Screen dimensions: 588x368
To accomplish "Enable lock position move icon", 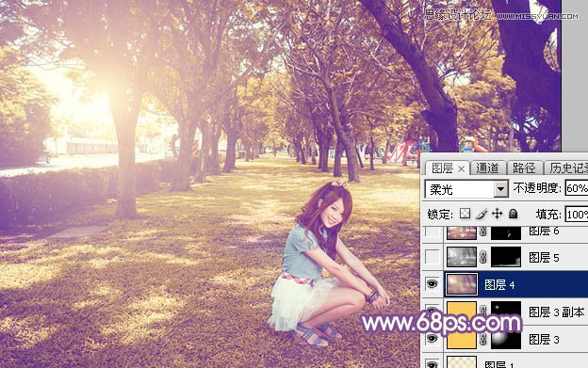I will (x=497, y=214).
